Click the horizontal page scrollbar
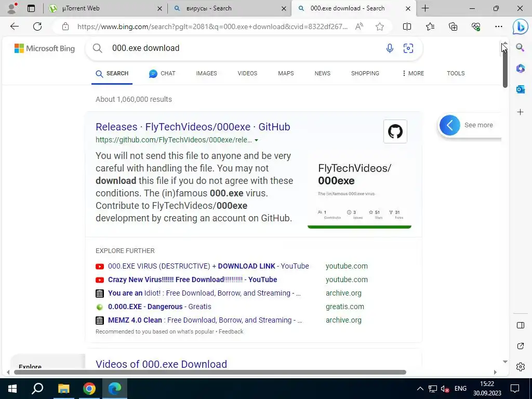 pyautogui.click(x=210, y=372)
